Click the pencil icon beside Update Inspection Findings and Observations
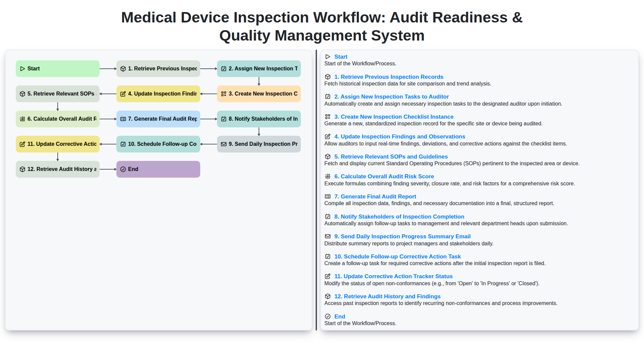 pos(328,136)
